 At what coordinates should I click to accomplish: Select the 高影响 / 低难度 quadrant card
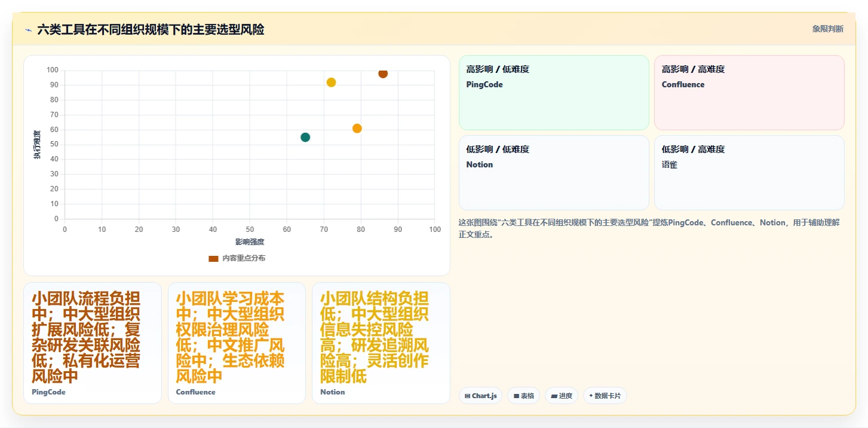tap(554, 93)
